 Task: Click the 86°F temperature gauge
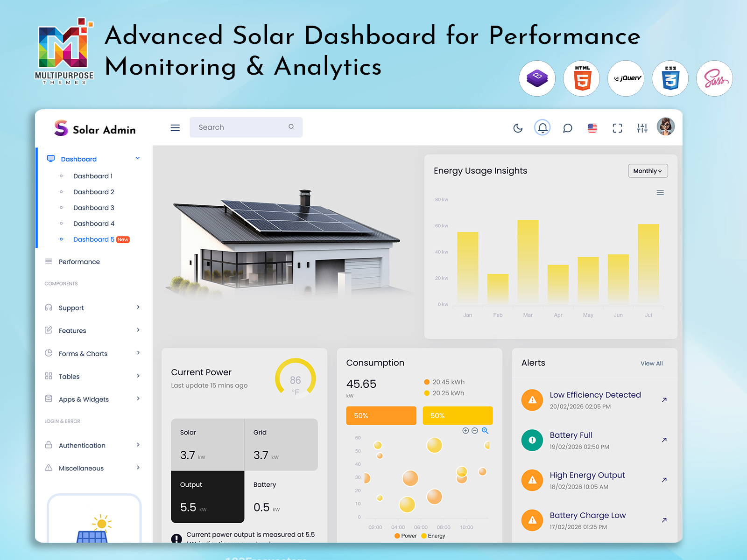296,378
